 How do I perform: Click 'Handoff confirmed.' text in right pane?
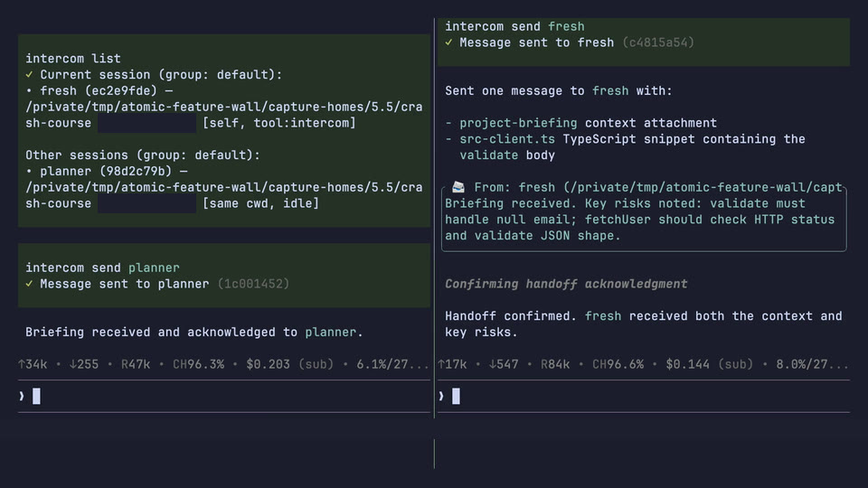pos(511,316)
